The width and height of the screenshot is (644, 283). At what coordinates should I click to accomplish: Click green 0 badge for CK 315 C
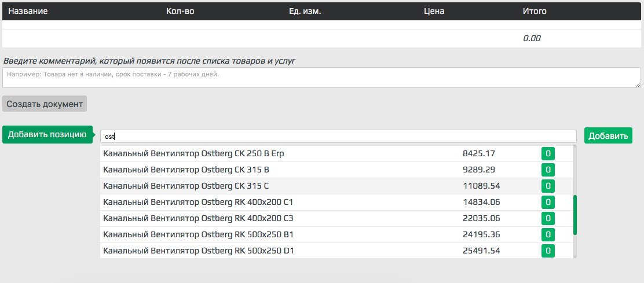click(548, 186)
